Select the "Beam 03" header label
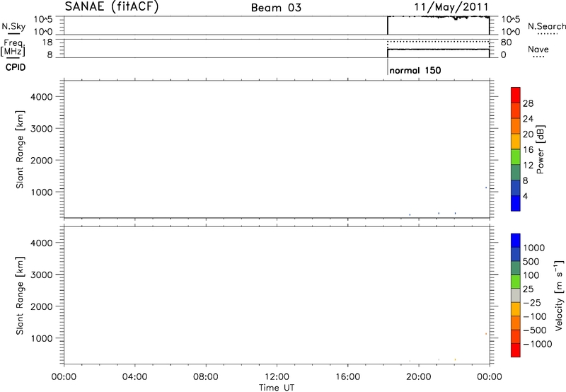Viewport: 566px width, 392px height. (x=276, y=8)
